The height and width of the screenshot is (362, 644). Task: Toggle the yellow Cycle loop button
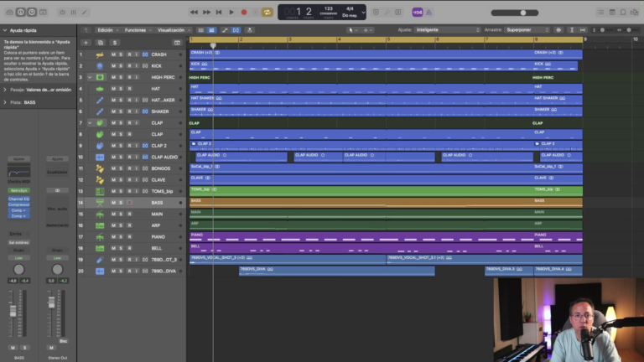(x=267, y=13)
